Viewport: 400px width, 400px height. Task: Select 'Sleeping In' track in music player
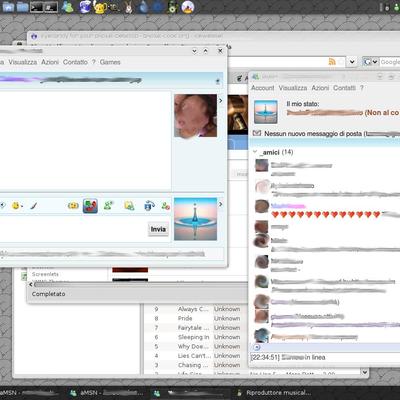(193, 337)
